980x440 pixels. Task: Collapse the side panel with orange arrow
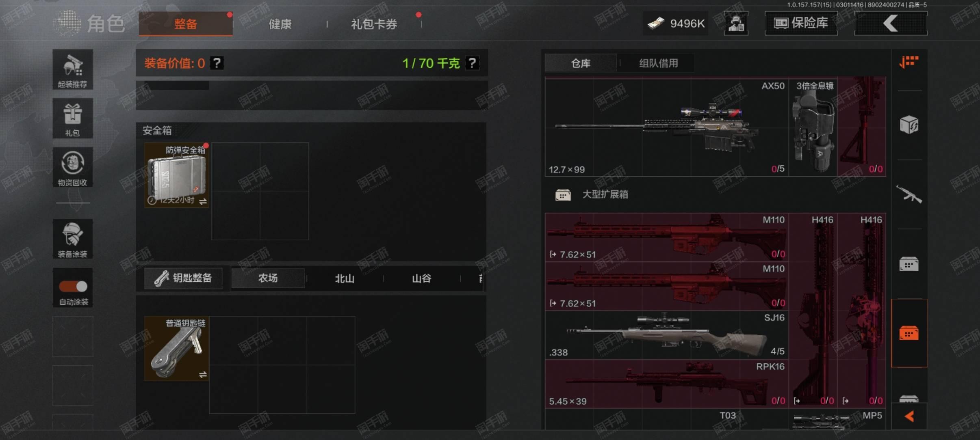coord(909,416)
